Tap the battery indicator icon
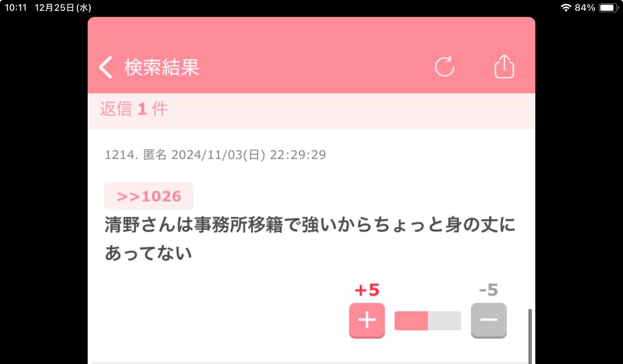 pyautogui.click(x=609, y=8)
